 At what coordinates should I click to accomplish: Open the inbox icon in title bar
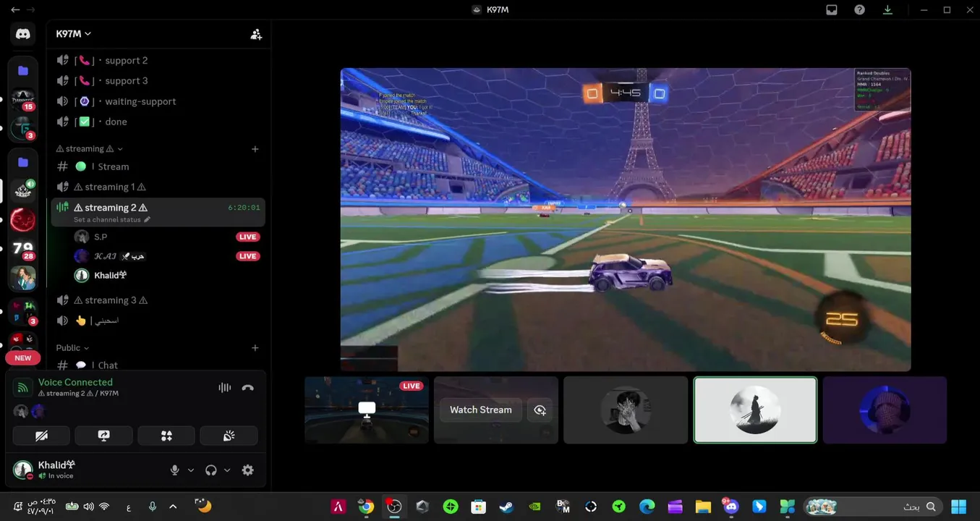[x=832, y=10]
